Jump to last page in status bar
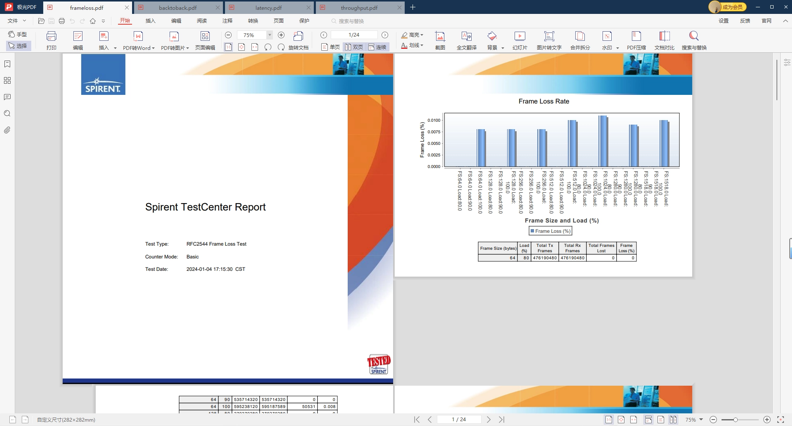Image resolution: width=793 pixels, height=427 pixels. (502, 419)
